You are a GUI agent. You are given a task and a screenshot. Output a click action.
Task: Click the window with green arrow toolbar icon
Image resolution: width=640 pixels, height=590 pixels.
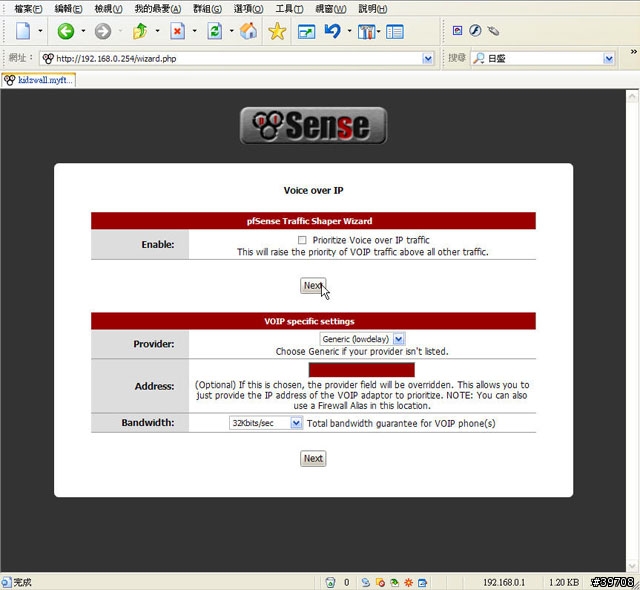(x=307, y=32)
